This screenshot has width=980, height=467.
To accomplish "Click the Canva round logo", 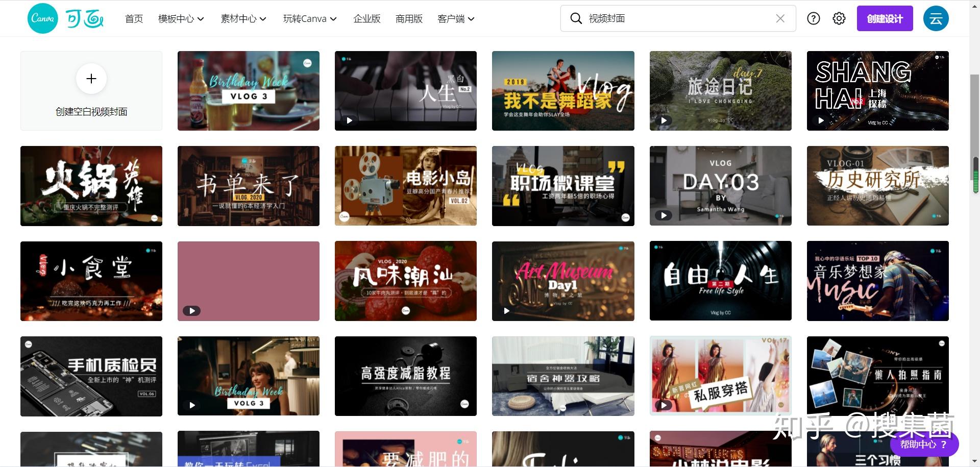I will tap(43, 18).
